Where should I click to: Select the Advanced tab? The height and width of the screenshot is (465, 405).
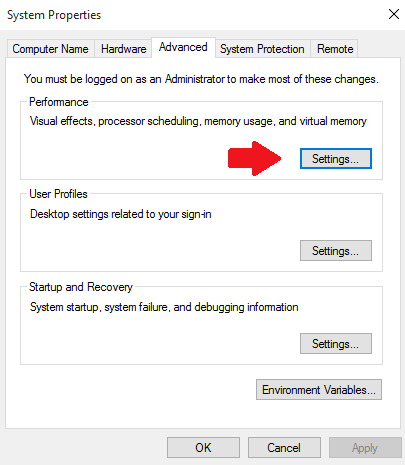coord(183,47)
